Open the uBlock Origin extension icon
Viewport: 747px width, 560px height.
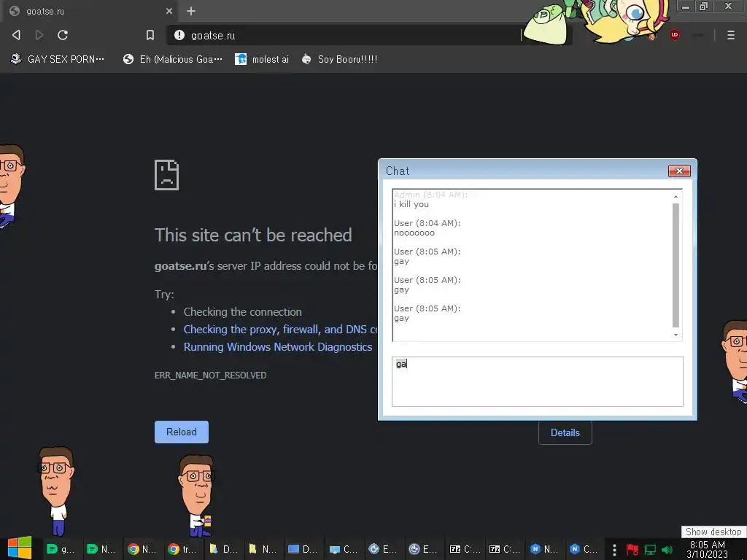coord(674,35)
